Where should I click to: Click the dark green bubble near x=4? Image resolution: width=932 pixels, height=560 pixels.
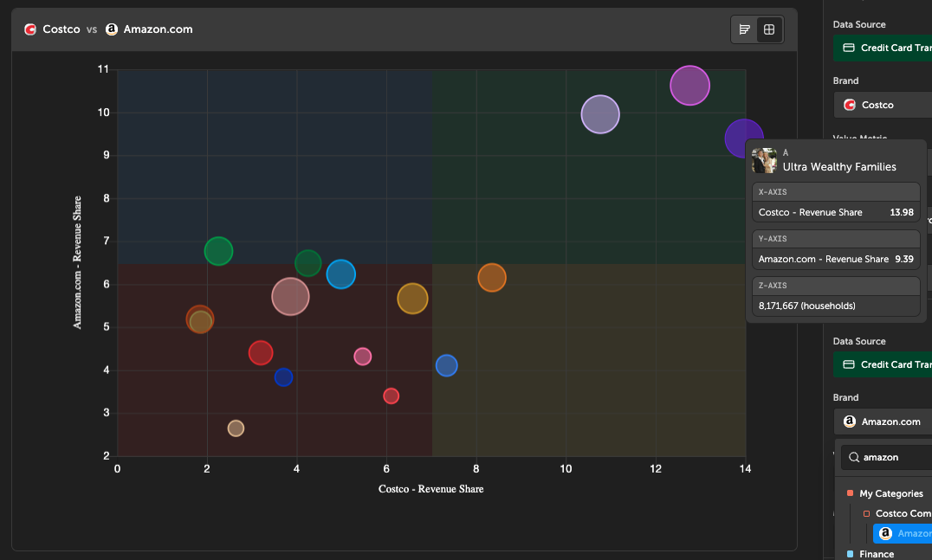click(x=307, y=263)
